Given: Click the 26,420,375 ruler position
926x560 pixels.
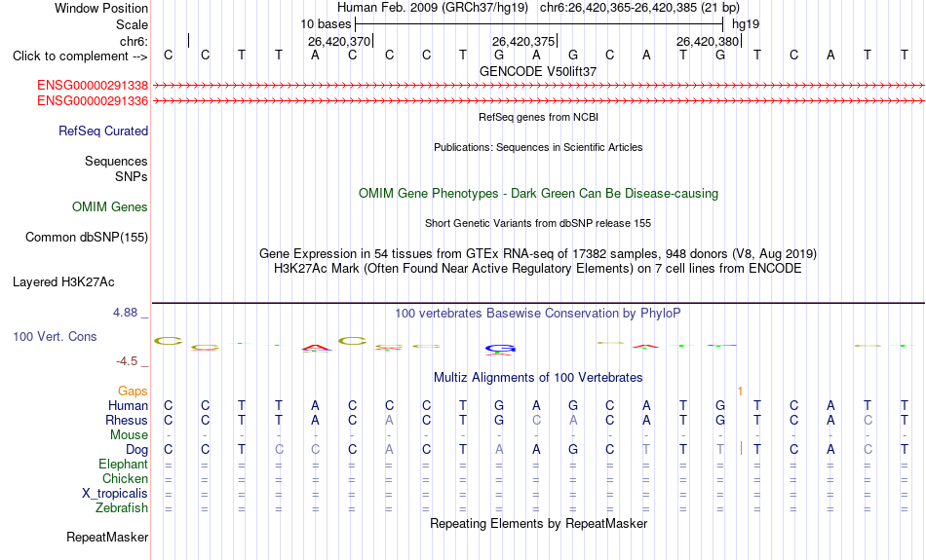Looking at the screenshot, I should 523,41.
